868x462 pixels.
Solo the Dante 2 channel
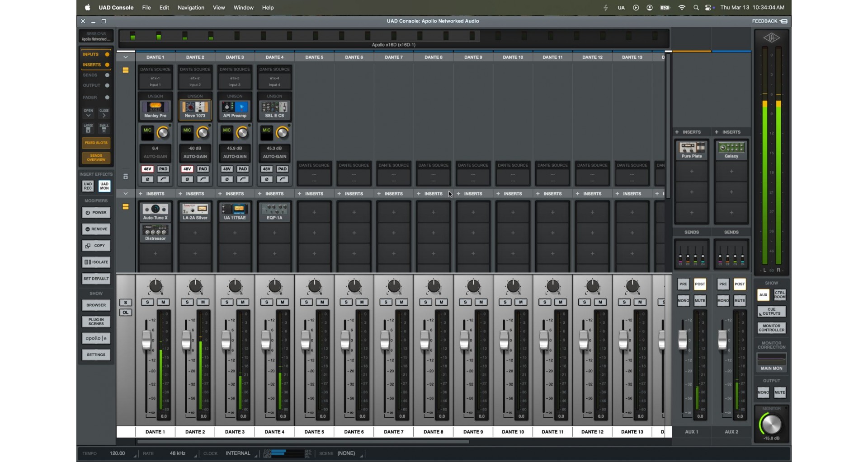(187, 302)
